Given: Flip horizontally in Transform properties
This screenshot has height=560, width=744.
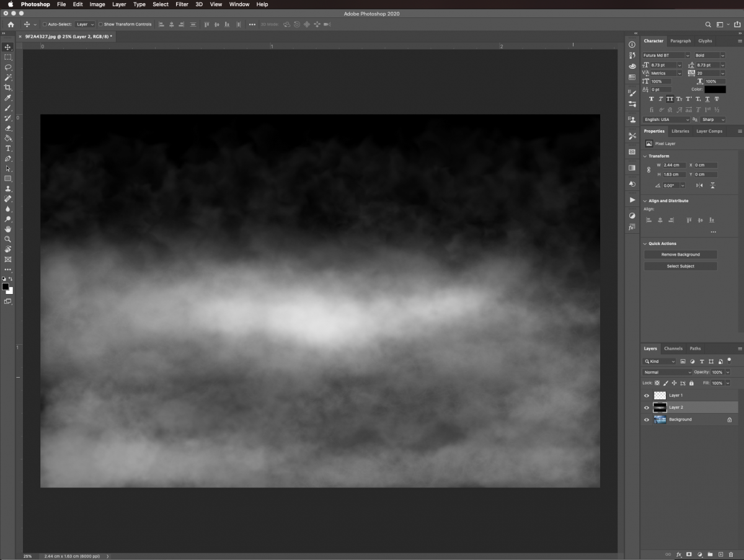Looking at the screenshot, I should [x=700, y=185].
